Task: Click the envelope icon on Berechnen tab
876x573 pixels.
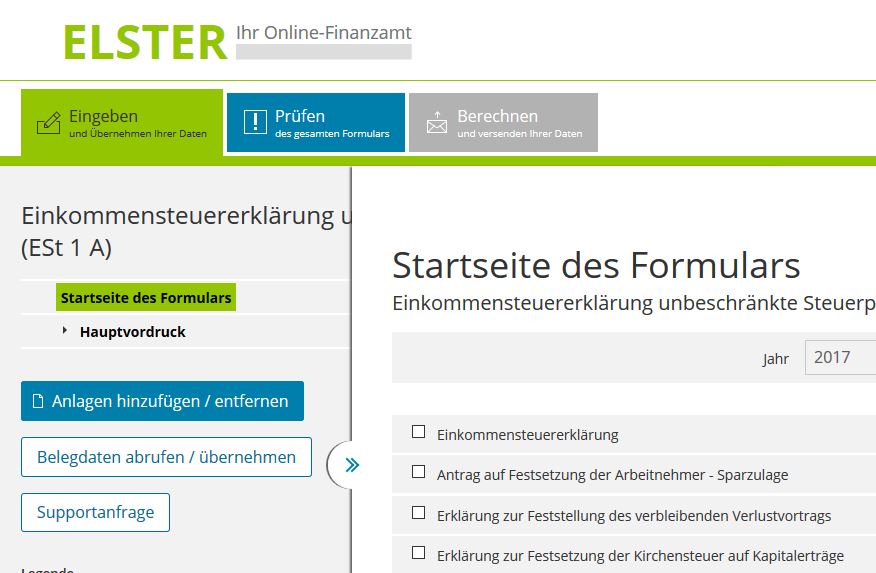Action: [437, 123]
